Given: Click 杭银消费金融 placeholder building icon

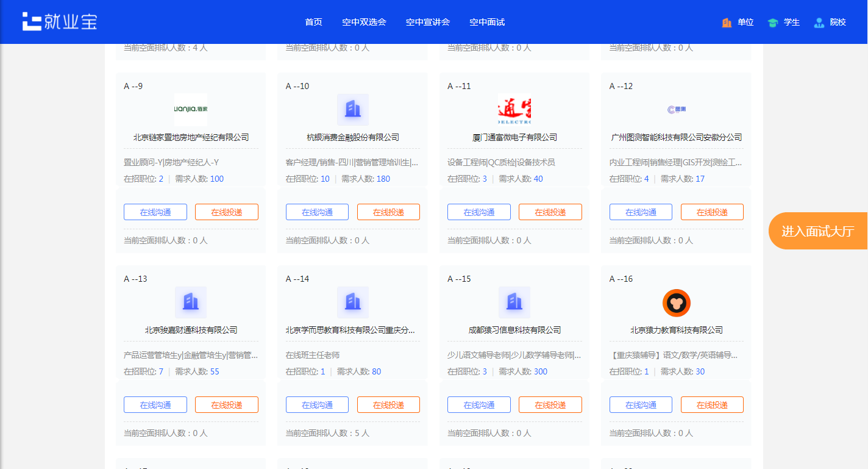Looking at the screenshot, I should coord(352,110).
